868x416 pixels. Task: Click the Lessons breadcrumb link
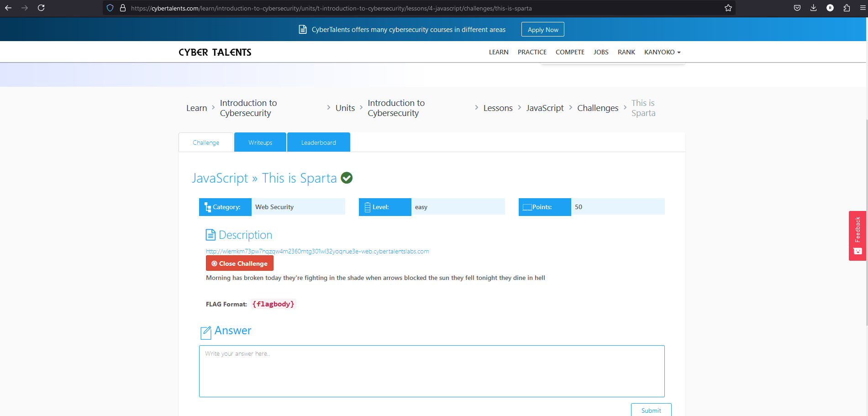(x=498, y=108)
